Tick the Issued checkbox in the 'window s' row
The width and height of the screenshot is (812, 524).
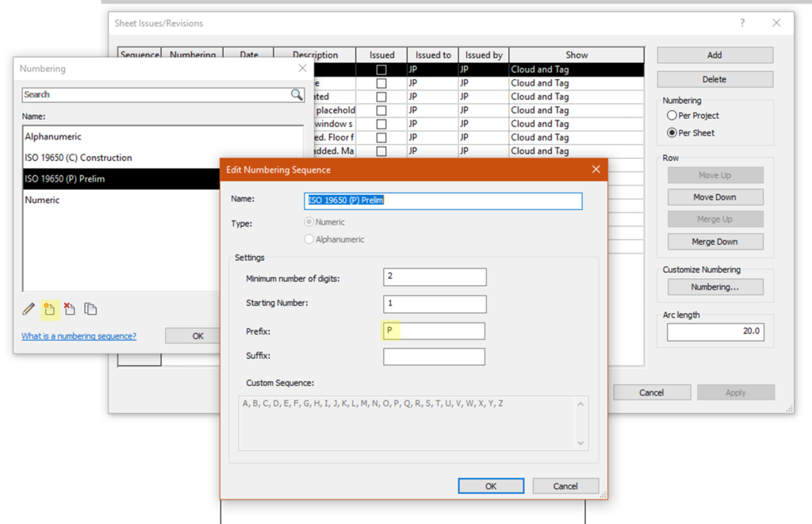click(381, 124)
